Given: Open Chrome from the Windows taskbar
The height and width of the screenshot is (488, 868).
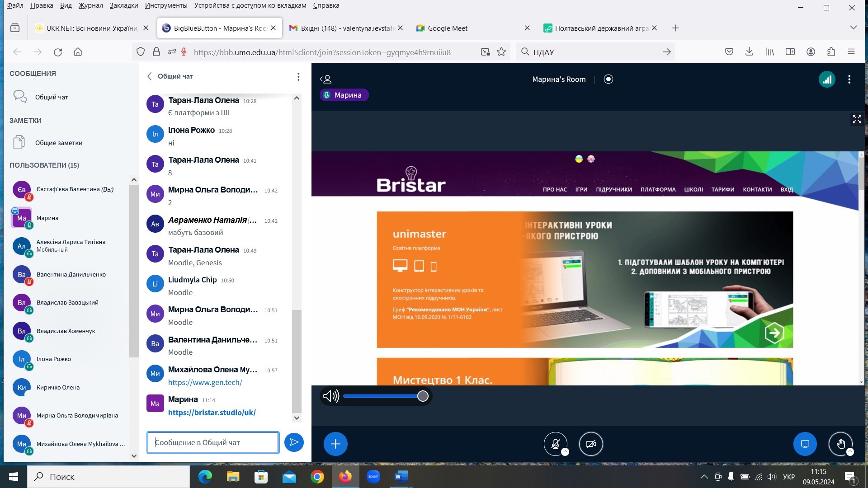Looking at the screenshot, I should (x=317, y=477).
